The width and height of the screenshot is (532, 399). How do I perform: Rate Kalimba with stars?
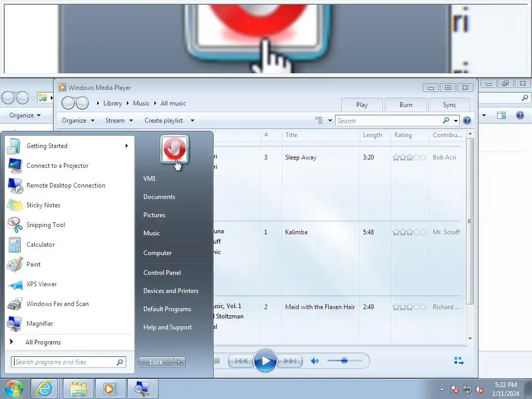(409, 232)
